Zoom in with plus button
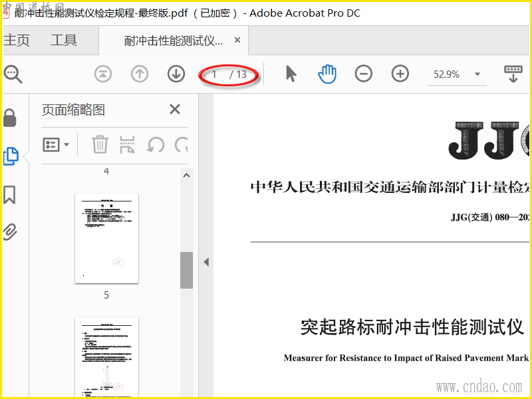Viewport: 532px width, 399px height. pos(400,74)
